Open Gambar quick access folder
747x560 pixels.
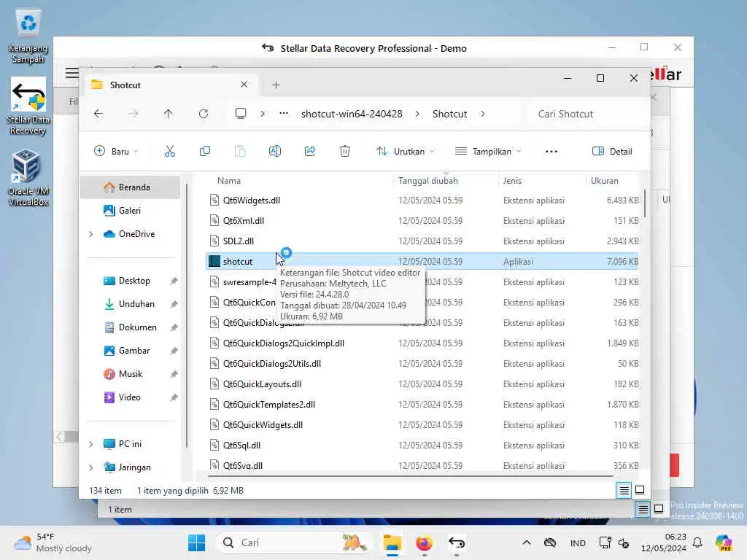click(130, 351)
